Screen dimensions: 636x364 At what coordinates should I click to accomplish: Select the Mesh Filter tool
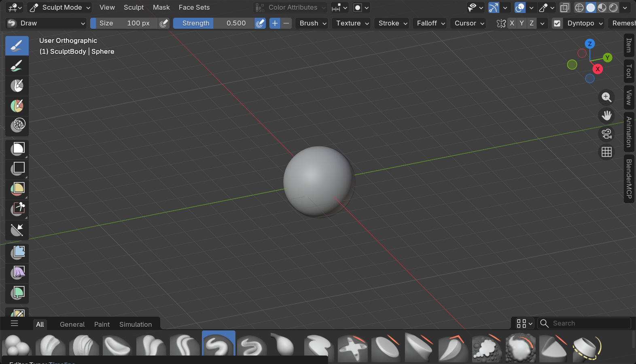pyautogui.click(x=17, y=253)
